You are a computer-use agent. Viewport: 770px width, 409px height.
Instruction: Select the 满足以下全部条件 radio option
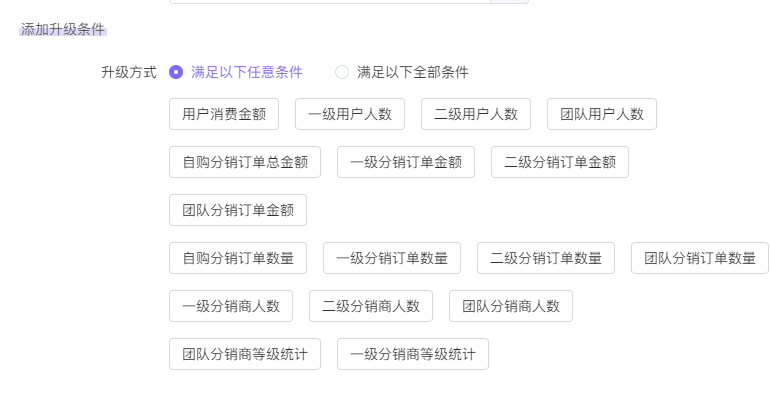click(x=342, y=72)
